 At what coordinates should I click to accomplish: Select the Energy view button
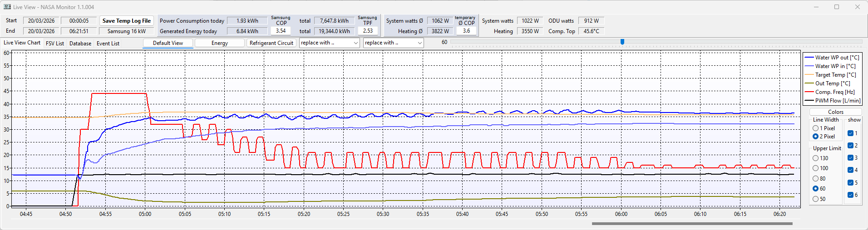click(220, 43)
